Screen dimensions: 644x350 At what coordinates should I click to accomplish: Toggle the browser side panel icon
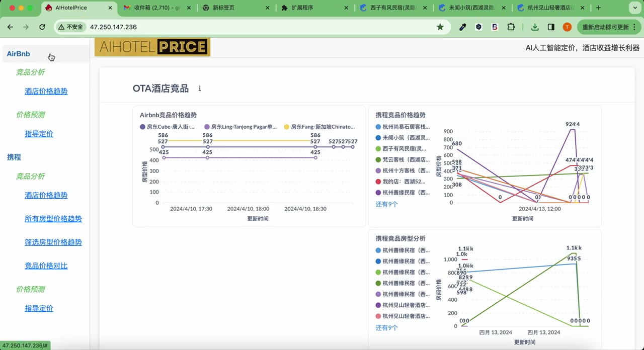coord(551,27)
